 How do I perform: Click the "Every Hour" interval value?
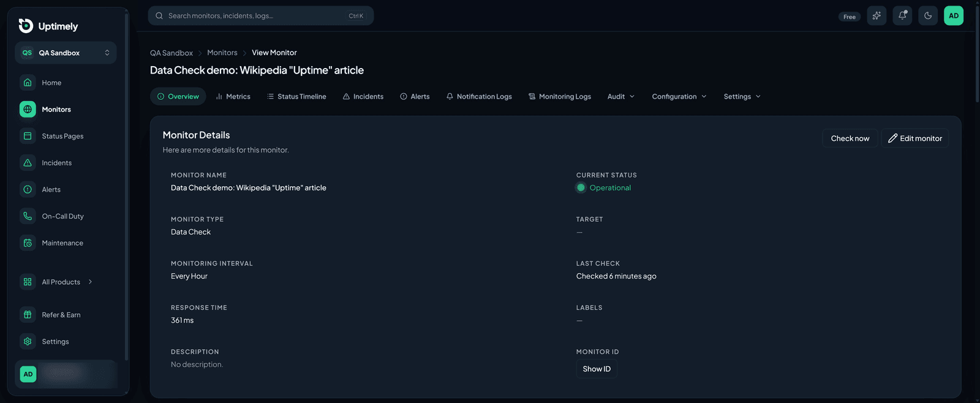189,276
